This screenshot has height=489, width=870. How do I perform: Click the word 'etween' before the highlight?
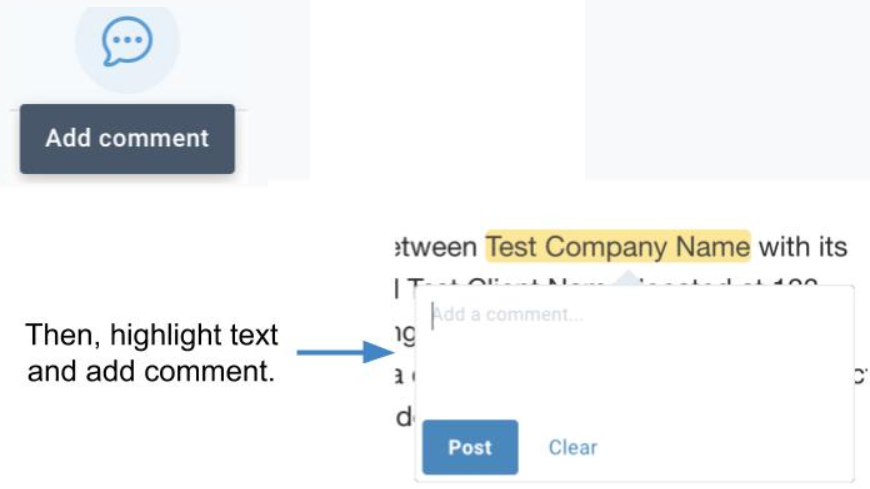click(436, 246)
